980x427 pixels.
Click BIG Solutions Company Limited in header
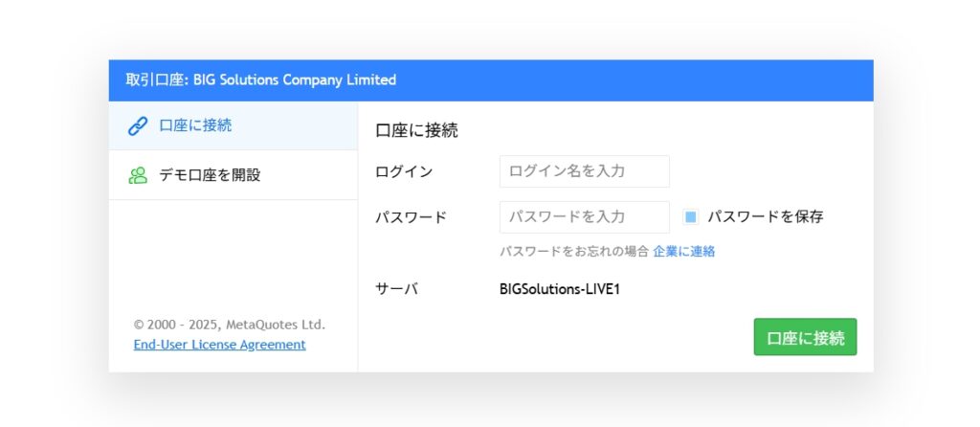[x=295, y=80]
